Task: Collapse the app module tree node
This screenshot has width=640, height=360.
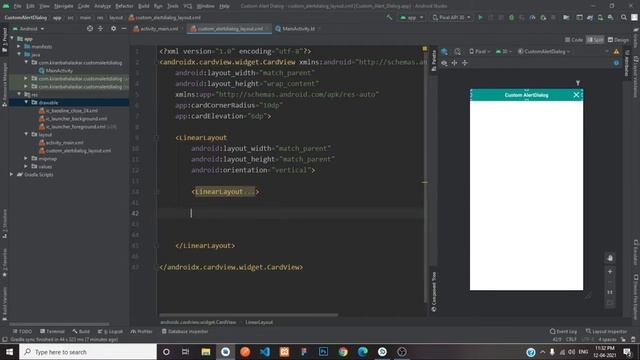Action: pyautogui.click(x=12, y=38)
